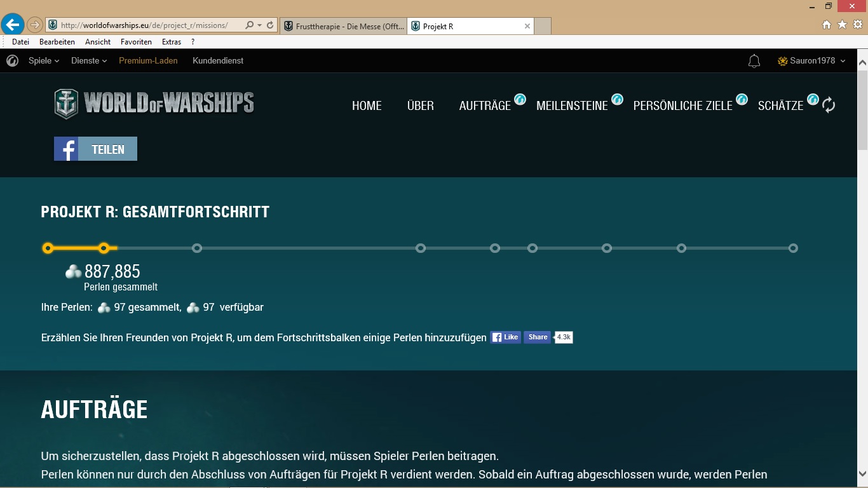This screenshot has width=868, height=488.
Task: Open browser settings gear icon
Action: click(857, 25)
